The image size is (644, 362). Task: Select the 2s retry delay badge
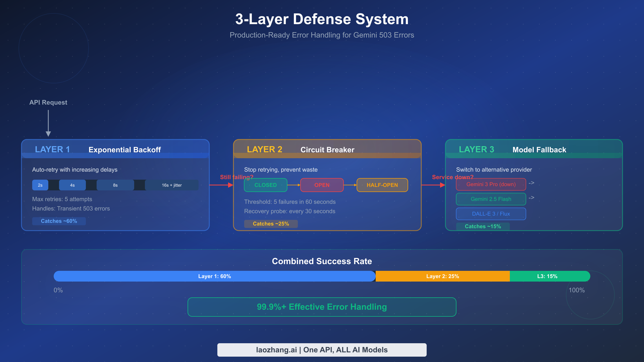[40, 185]
